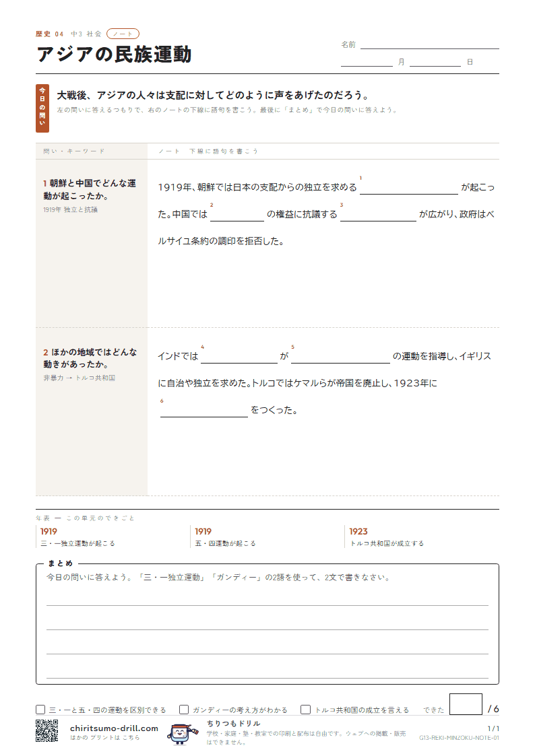Click timeline entry トルコ共和国が成立する
Screen dimensions: 535x756
(x=387, y=543)
